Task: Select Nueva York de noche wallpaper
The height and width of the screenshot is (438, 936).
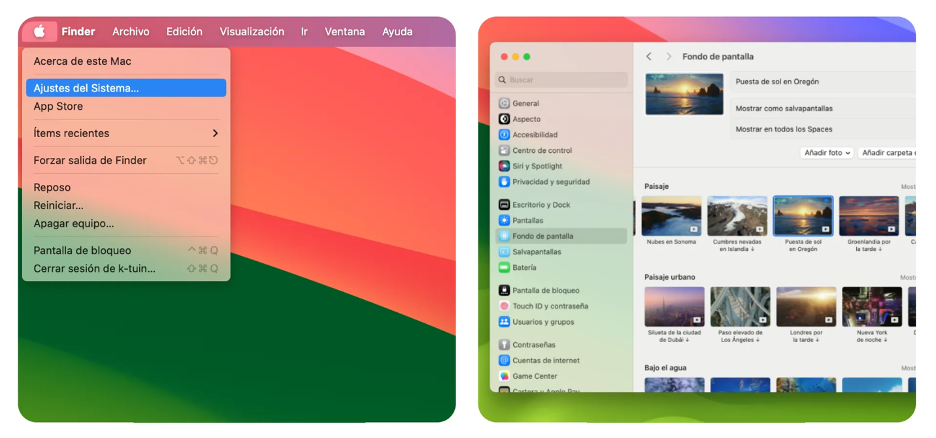Action: click(x=872, y=307)
